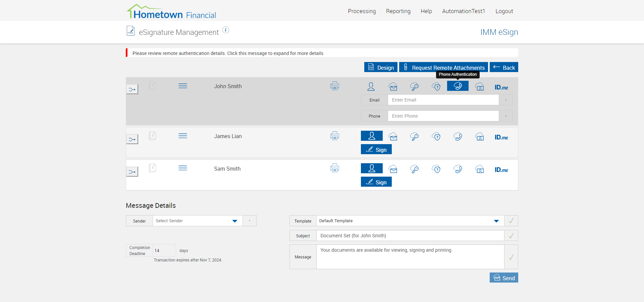Select email authentication icon for James Lian
Viewport: 644px width, 302px height.
393,137
